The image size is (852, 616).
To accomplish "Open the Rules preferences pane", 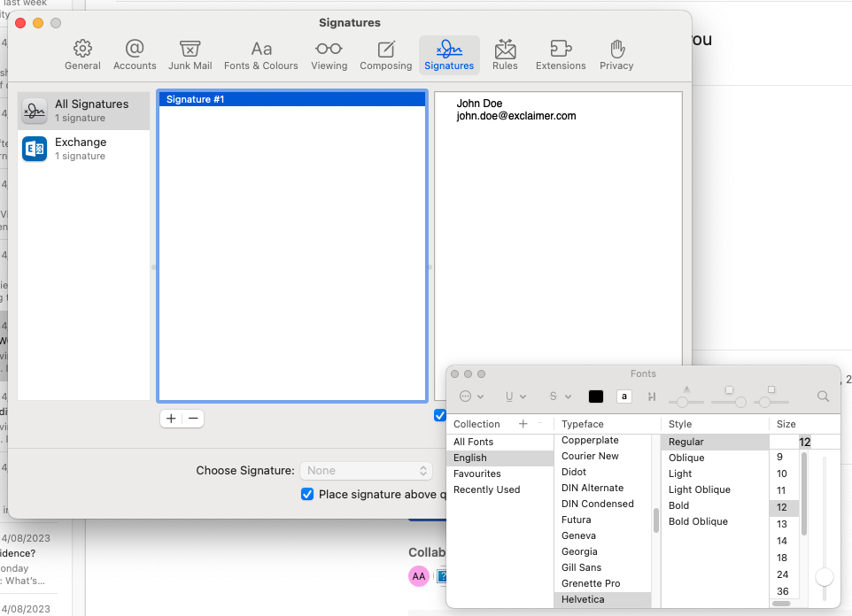I will pyautogui.click(x=505, y=54).
